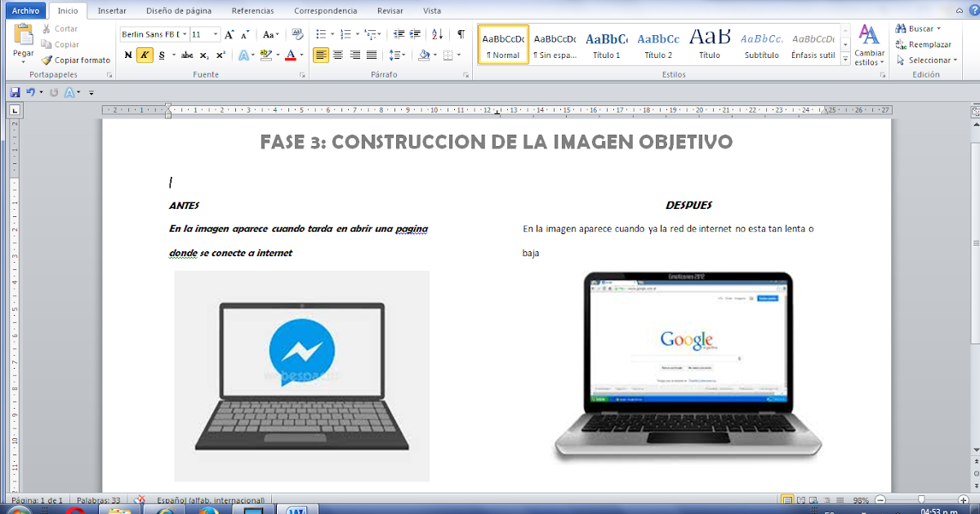Image resolution: width=980 pixels, height=514 pixels.
Task: Decrease paragraph indent
Action: [399, 34]
